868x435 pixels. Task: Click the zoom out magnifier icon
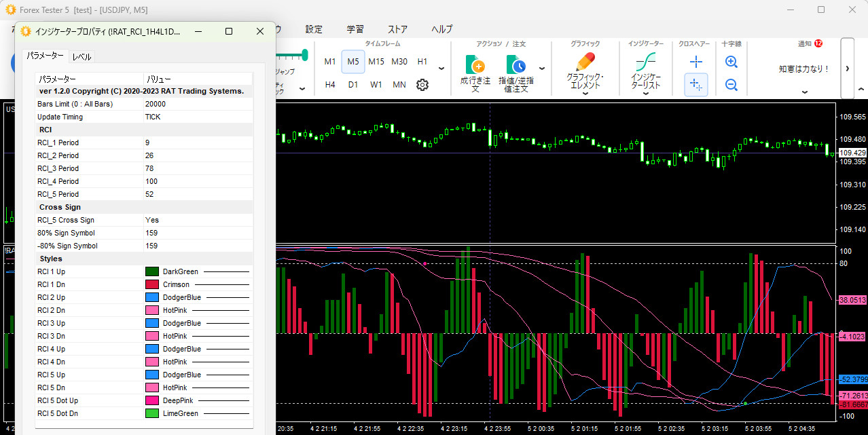point(731,85)
